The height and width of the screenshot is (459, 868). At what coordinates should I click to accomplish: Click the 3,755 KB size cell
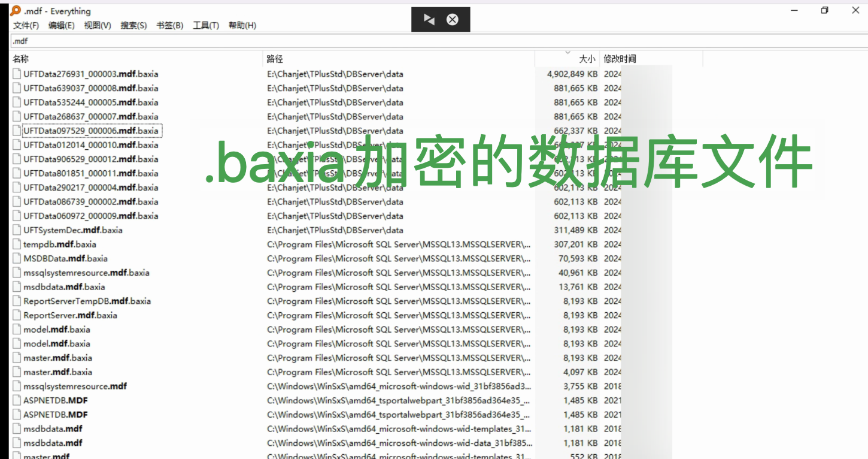coord(581,386)
